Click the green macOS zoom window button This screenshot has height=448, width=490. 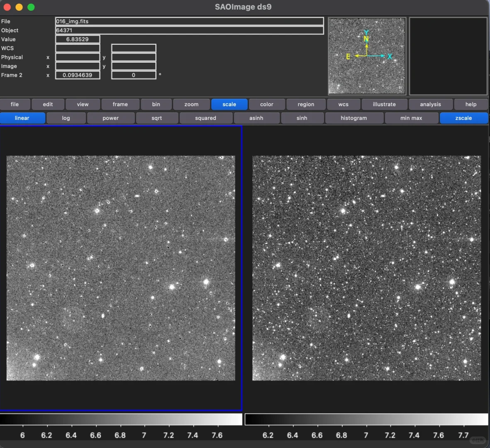[x=31, y=7]
